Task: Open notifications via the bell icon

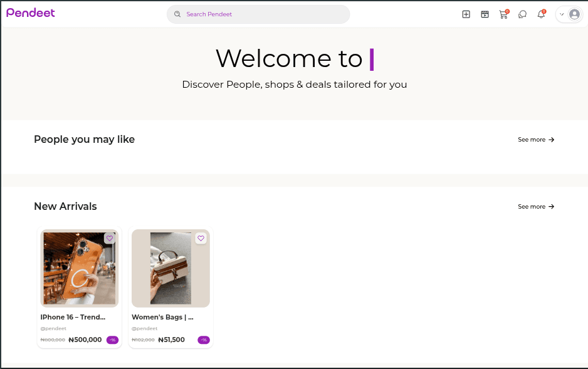Action: 541,14
